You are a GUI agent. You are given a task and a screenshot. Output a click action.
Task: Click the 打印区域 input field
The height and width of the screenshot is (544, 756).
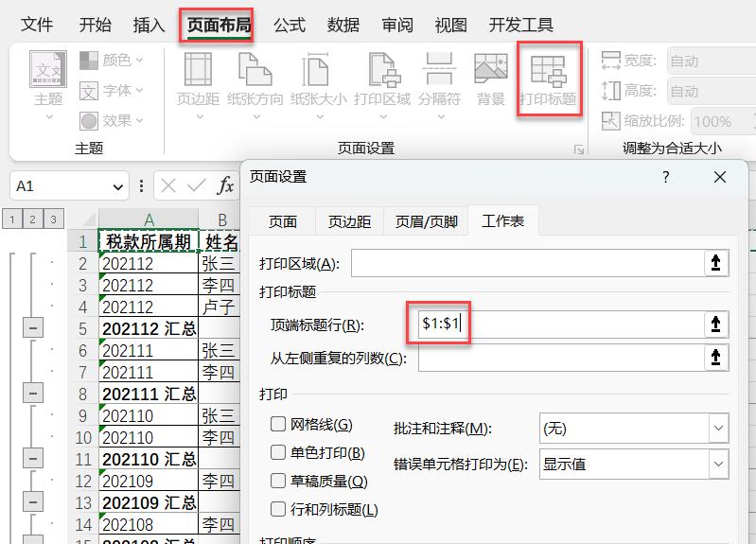coord(528,263)
